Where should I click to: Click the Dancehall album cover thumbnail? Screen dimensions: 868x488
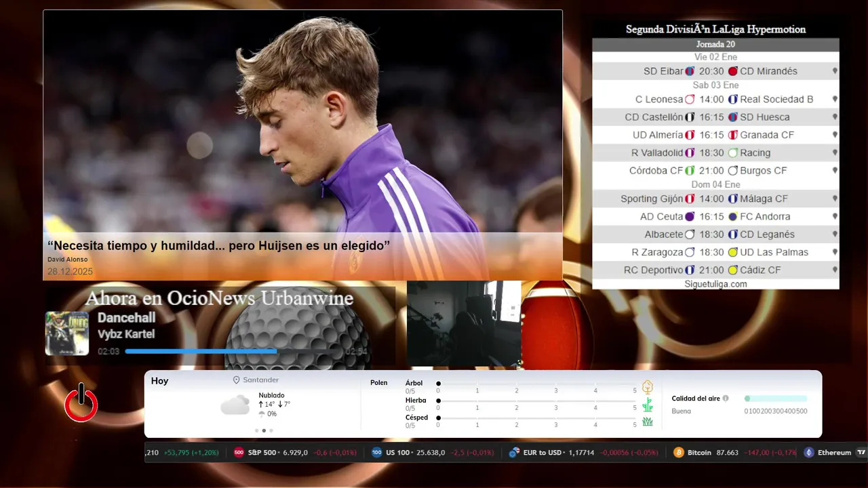point(67,333)
